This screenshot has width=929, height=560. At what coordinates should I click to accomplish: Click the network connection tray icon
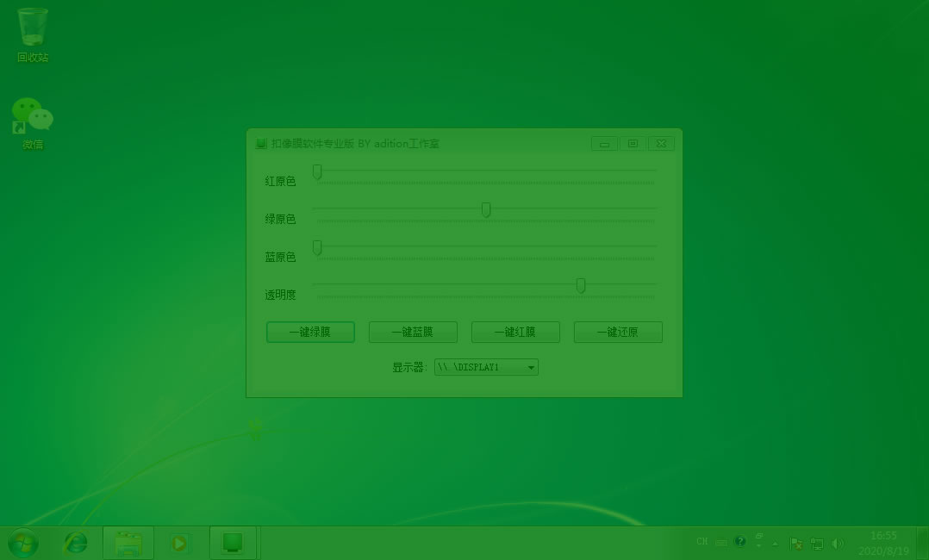point(816,544)
